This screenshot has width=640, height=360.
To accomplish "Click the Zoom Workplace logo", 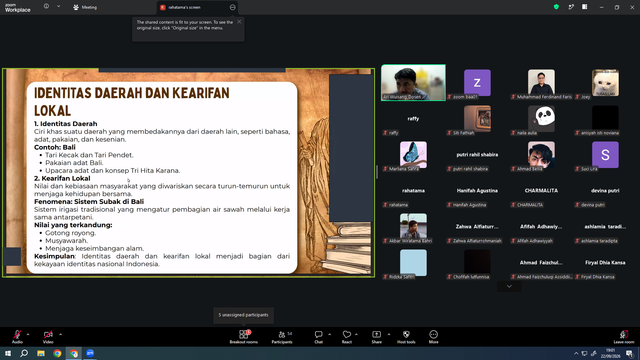I will click(18, 7).
